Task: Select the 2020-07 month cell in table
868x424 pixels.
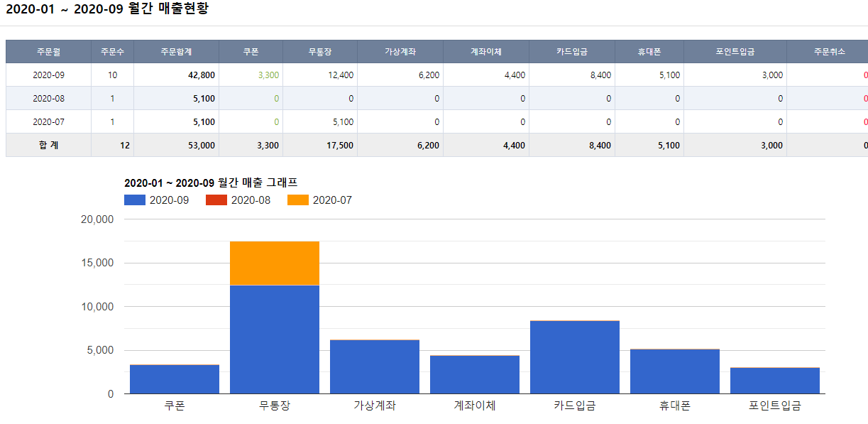Action: pyautogui.click(x=48, y=122)
